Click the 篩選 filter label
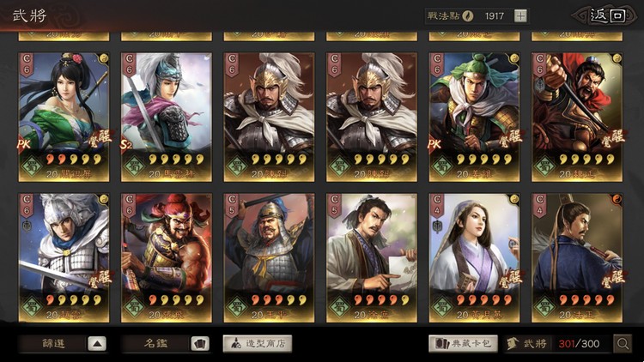The image size is (644, 362). coord(53,343)
